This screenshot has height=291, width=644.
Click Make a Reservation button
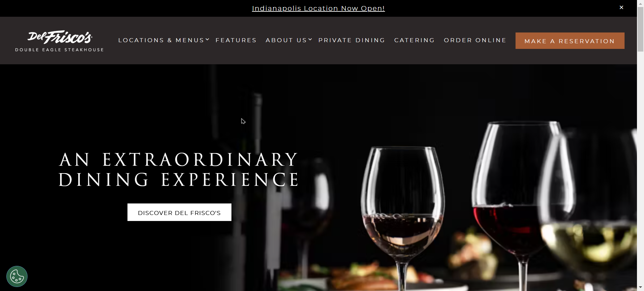point(570,41)
